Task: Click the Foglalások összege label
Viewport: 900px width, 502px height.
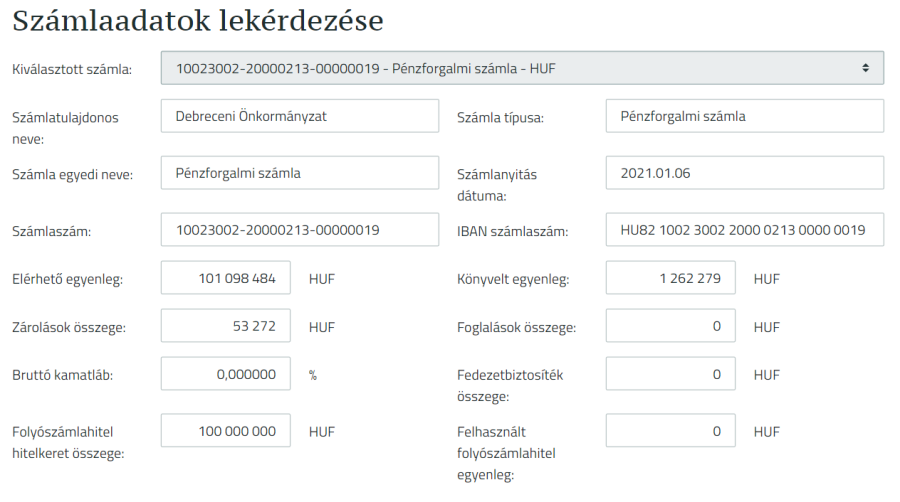Action: (517, 328)
